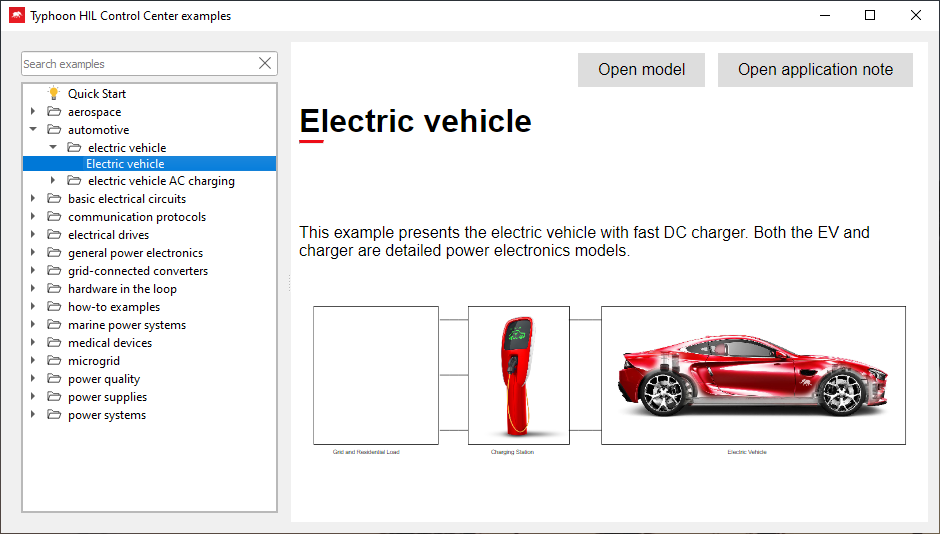
Task: Click the communication protocols folder icon
Action: tap(54, 216)
